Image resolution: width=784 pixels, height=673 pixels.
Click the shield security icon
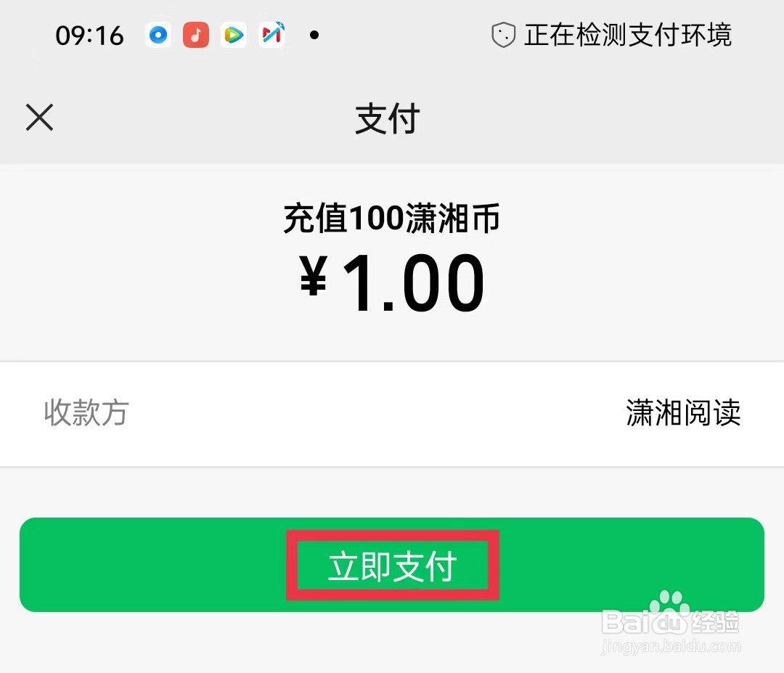point(504,35)
